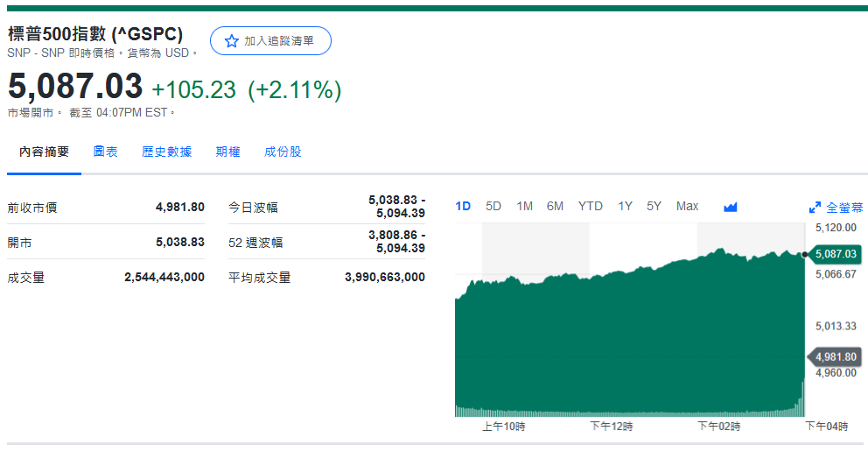This screenshot has height=452, width=868.
Task: Show the 1Y chart range
Action: tap(625, 206)
